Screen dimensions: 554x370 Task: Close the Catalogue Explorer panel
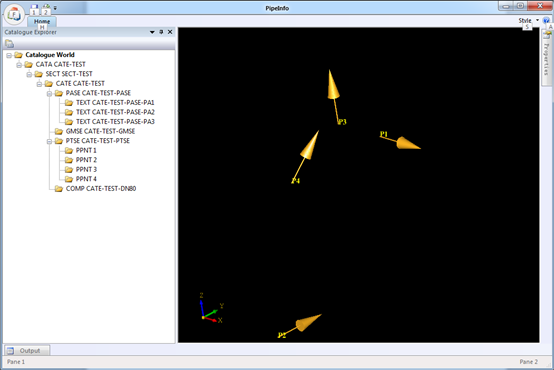tap(170, 32)
